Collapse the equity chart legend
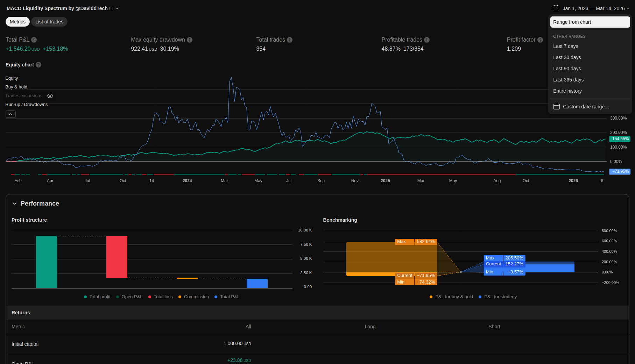This screenshot has width=635, height=364. 10,114
